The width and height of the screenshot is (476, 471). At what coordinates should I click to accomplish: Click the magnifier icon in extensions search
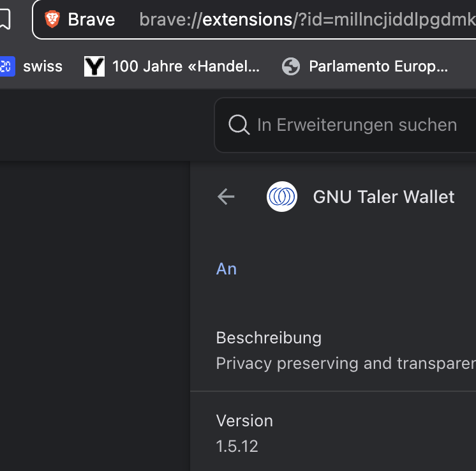239,124
